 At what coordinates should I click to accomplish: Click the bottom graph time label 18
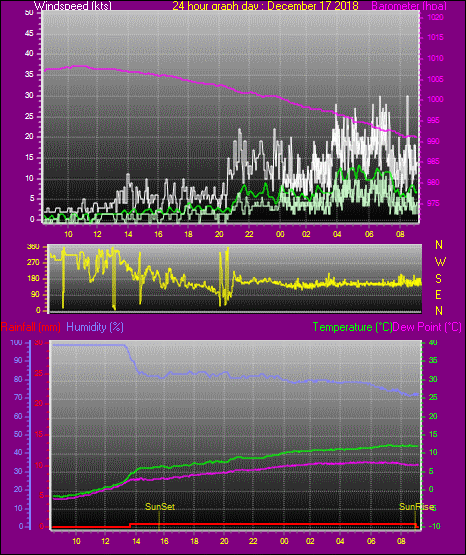pyautogui.click(x=194, y=541)
